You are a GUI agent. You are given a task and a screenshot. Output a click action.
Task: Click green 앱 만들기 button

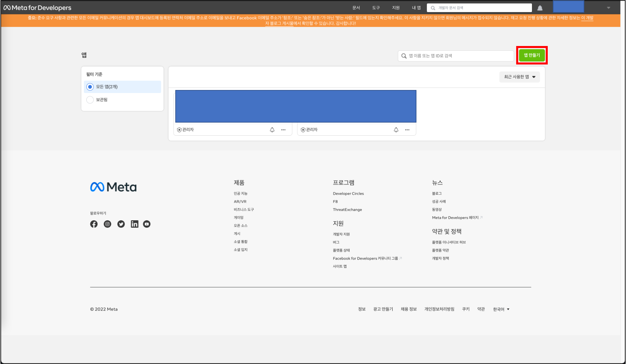coord(532,55)
